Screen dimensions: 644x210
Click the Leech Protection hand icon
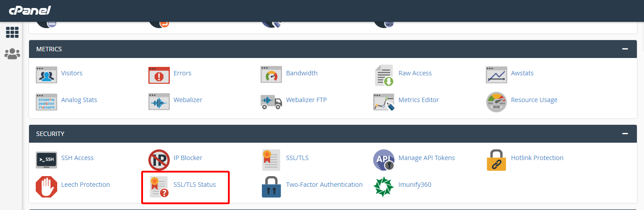coord(46,187)
